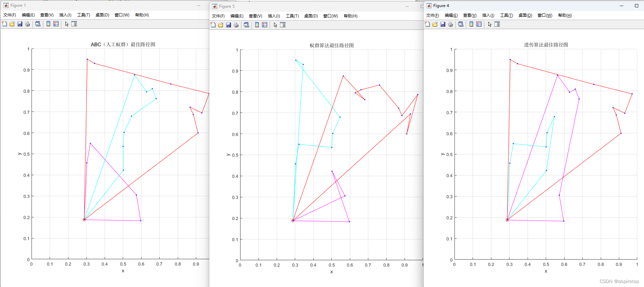Print figure icon in Figure 4 toolbar
Viewport: 644px width, 287px height.
coord(450,24)
